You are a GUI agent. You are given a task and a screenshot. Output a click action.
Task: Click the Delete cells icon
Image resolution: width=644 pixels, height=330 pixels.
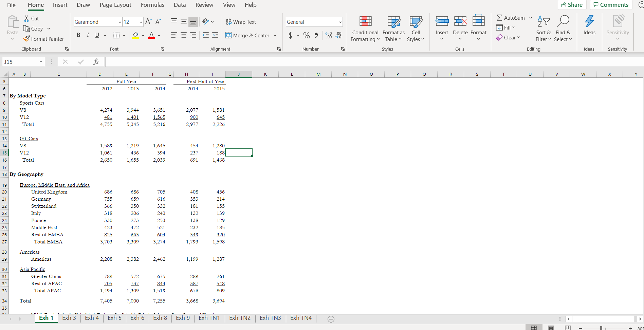460,21
